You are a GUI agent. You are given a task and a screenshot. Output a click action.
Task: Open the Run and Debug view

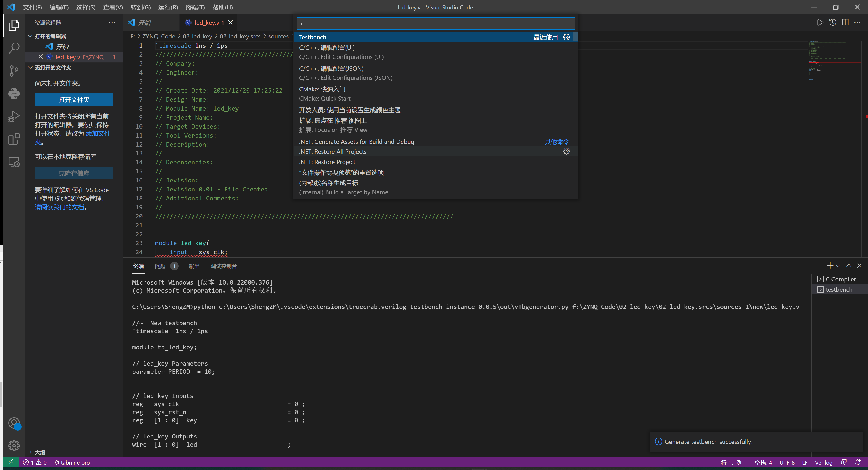pyautogui.click(x=14, y=116)
